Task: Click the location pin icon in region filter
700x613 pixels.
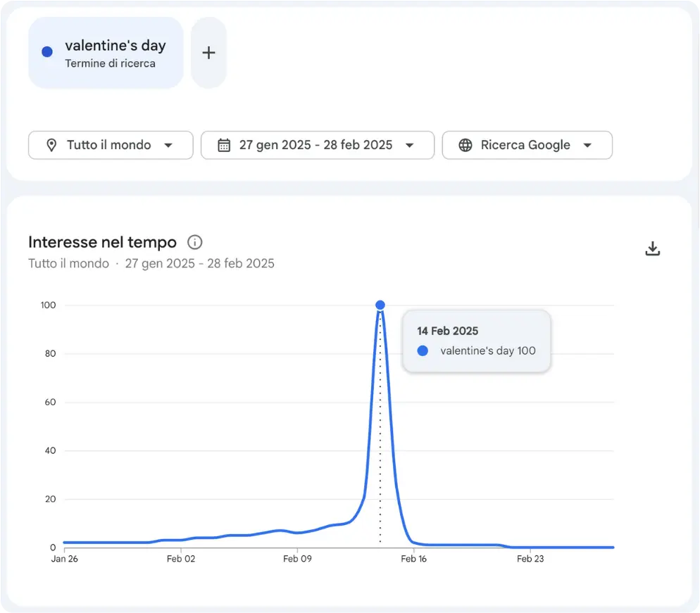Action: [x=51, y=145]
